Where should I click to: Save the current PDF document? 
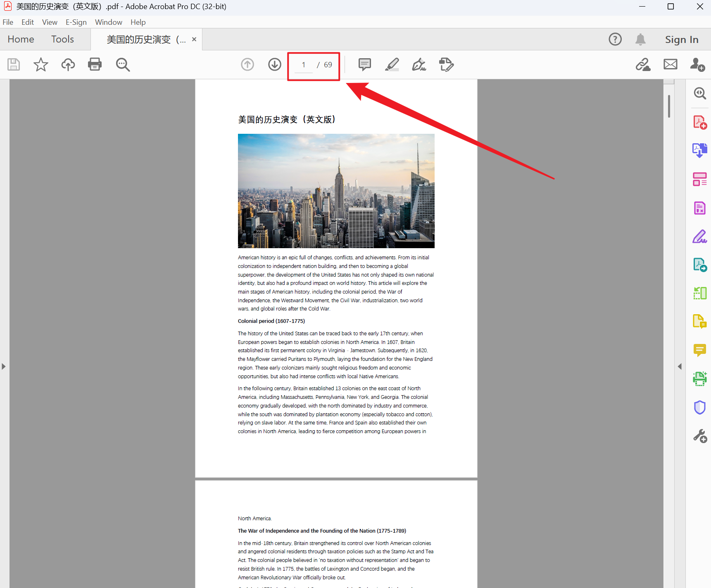(13, 64)
